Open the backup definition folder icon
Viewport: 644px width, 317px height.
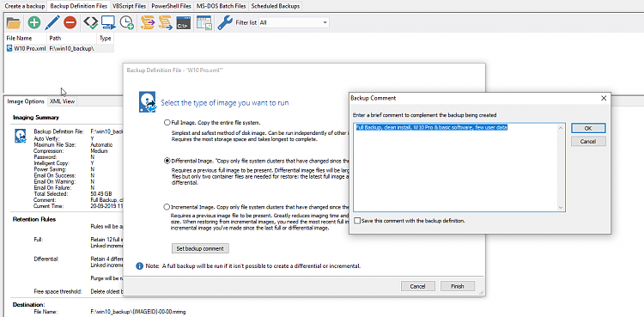14,22
